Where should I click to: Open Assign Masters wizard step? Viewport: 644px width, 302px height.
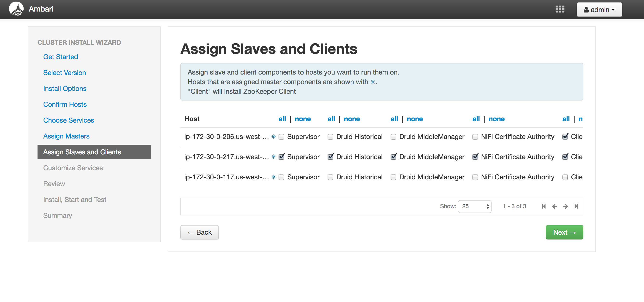(66, 136)
